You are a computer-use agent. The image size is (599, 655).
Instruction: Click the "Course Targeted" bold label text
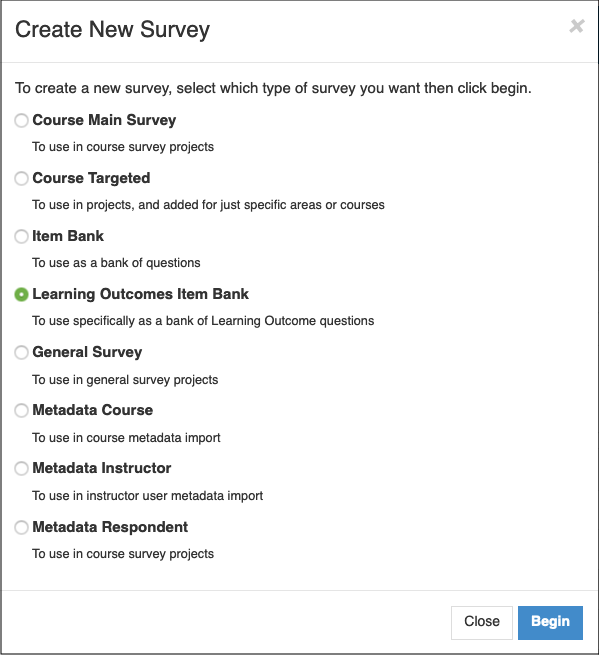91,178
